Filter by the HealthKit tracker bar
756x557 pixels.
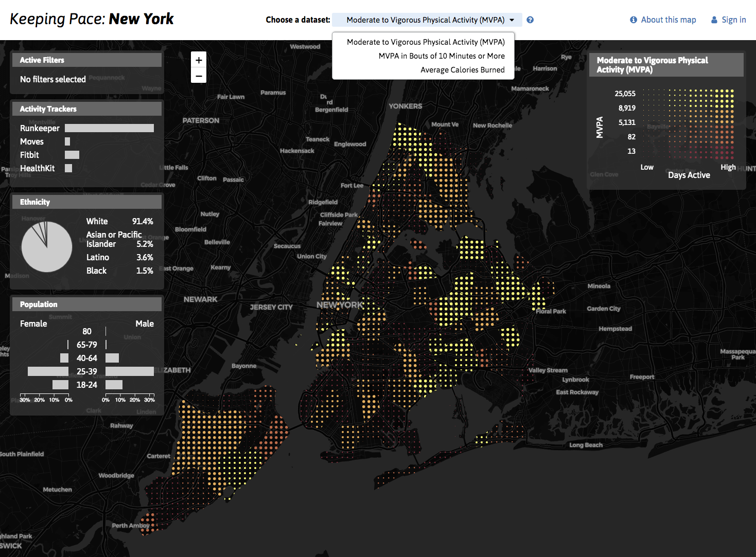click(68, 168)
